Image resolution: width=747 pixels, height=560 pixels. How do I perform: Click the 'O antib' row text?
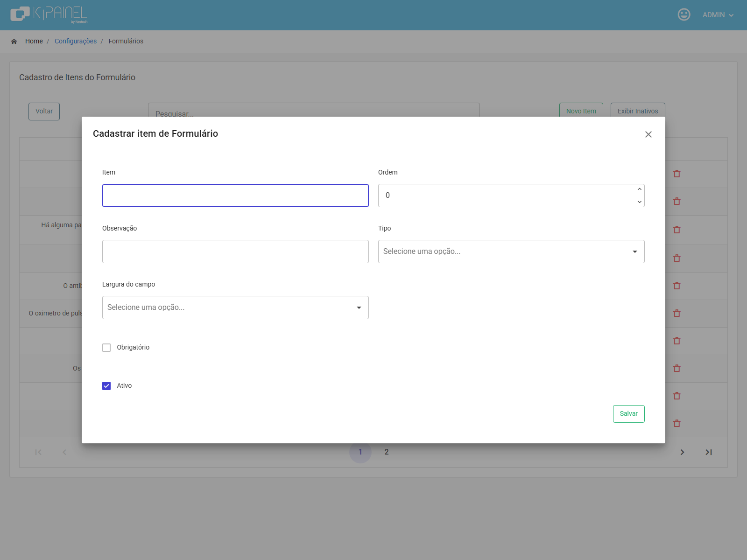coord(72,286)
